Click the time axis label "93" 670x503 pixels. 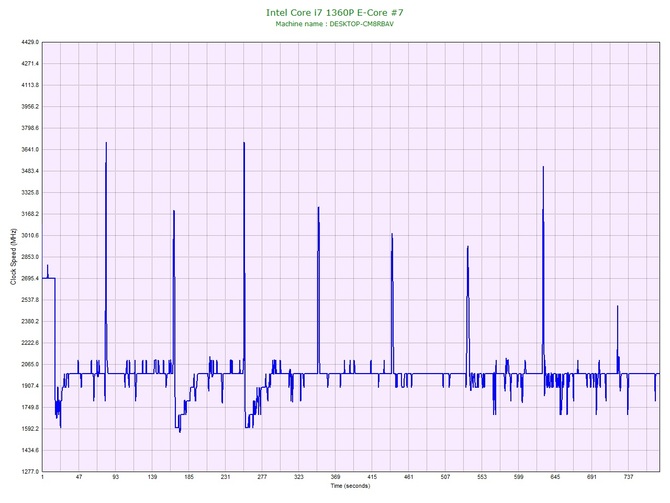coord(116,477)
